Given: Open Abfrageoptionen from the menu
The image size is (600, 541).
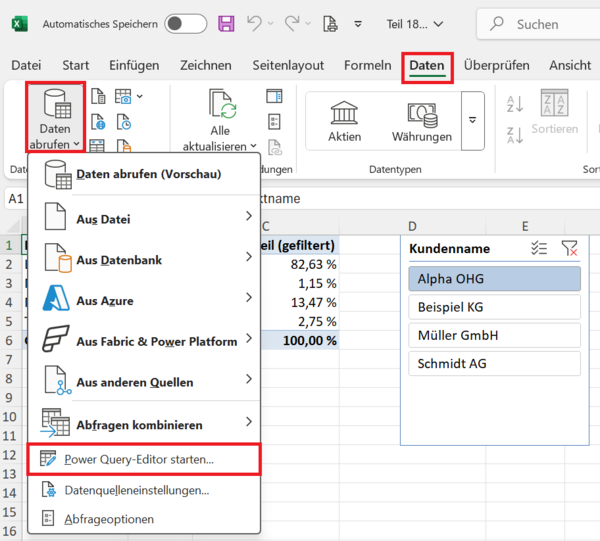Looking at the screenshot, I should click(144, 519).
